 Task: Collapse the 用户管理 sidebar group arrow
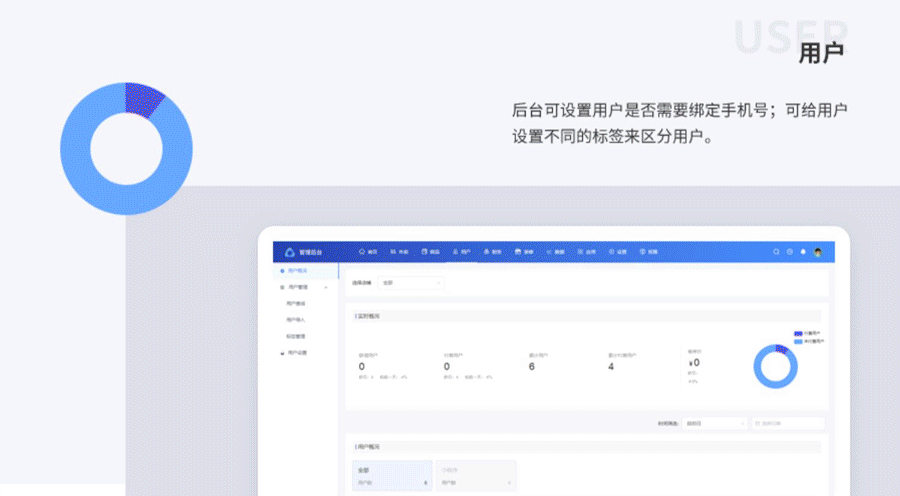(x=326, y=287)
